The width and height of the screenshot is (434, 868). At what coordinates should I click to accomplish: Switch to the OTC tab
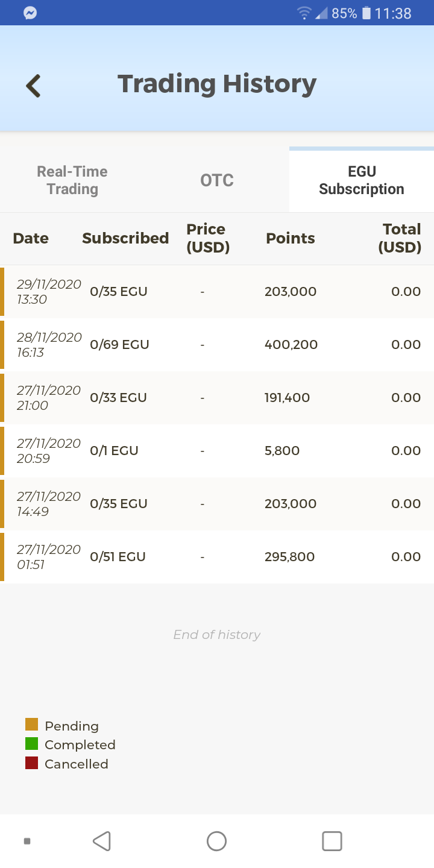[x=217, y=180]
